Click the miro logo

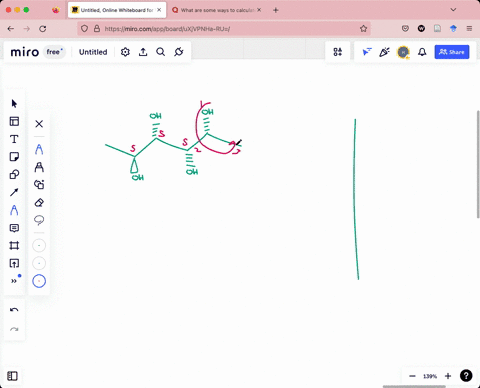25,52
